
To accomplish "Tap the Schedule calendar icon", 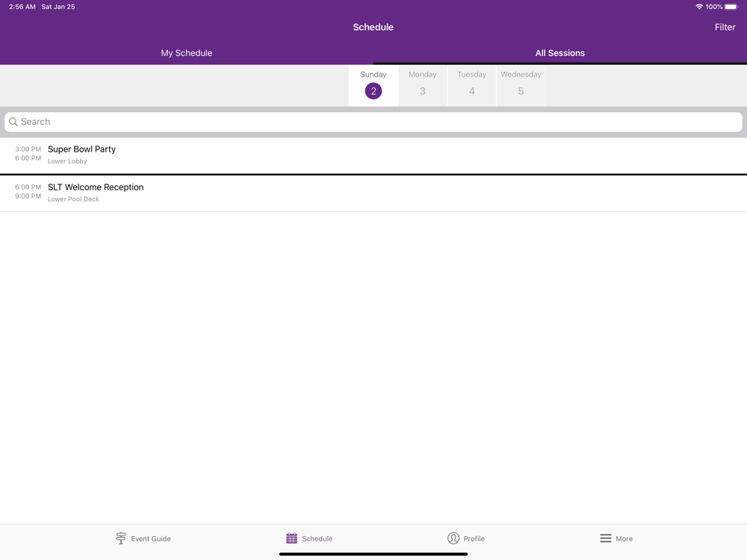I will pos(291,538).
